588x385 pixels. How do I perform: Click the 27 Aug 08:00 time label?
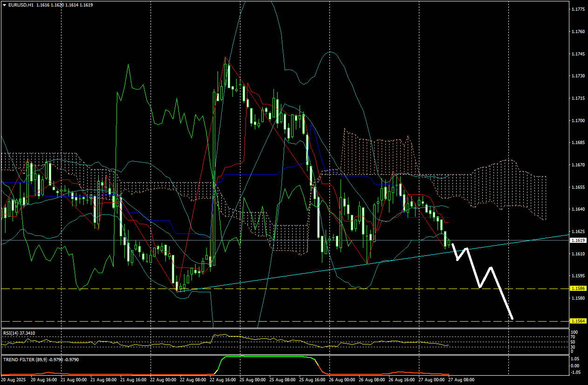coord(461,380)
